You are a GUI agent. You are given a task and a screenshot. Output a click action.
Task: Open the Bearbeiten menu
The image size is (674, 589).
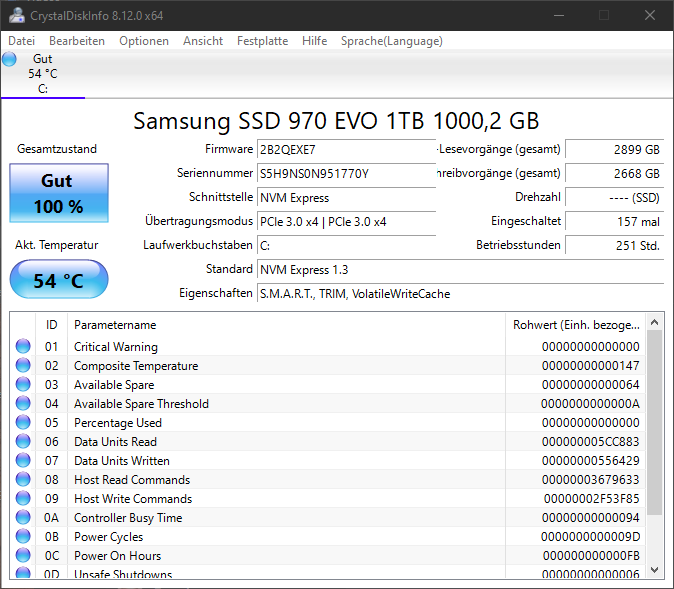click(77, 41)
